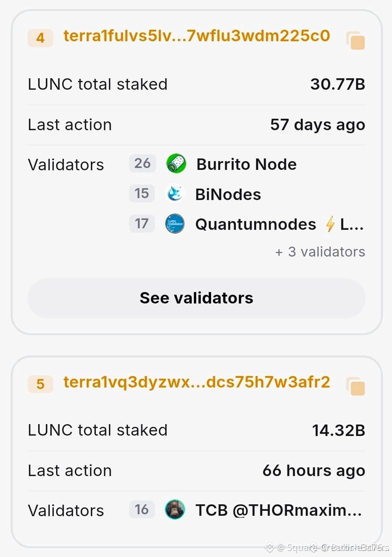The image size is (392, 557).
Task: Click the Burrito Node validator logo
Action: (x=176, y=164)
